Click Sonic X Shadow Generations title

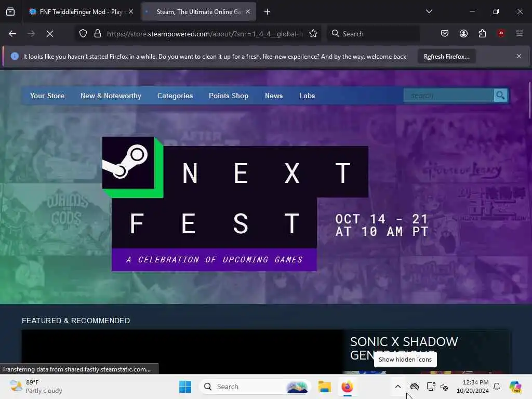tap(404, 348)
